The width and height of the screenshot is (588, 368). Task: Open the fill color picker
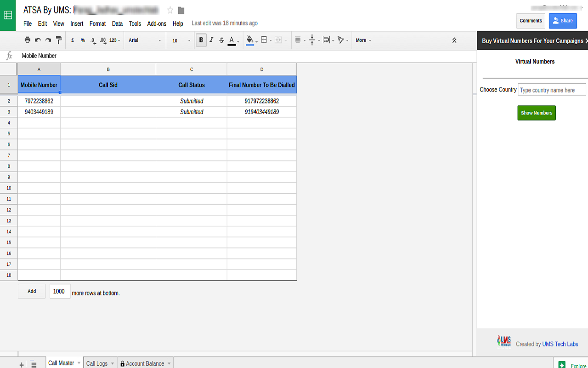[251, 40]
